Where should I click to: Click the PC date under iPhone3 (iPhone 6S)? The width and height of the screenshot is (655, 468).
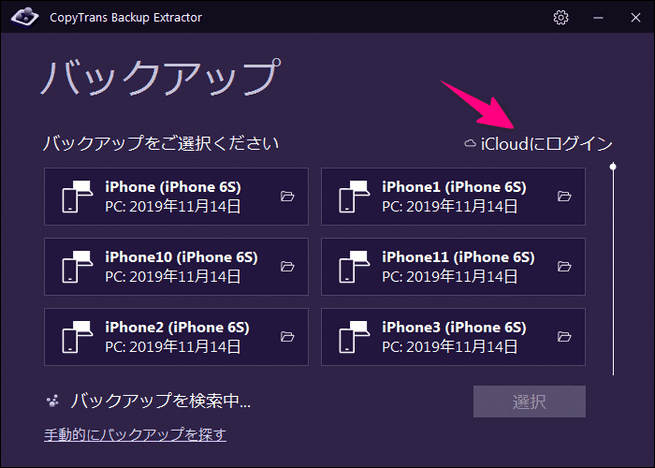[450, 347]
